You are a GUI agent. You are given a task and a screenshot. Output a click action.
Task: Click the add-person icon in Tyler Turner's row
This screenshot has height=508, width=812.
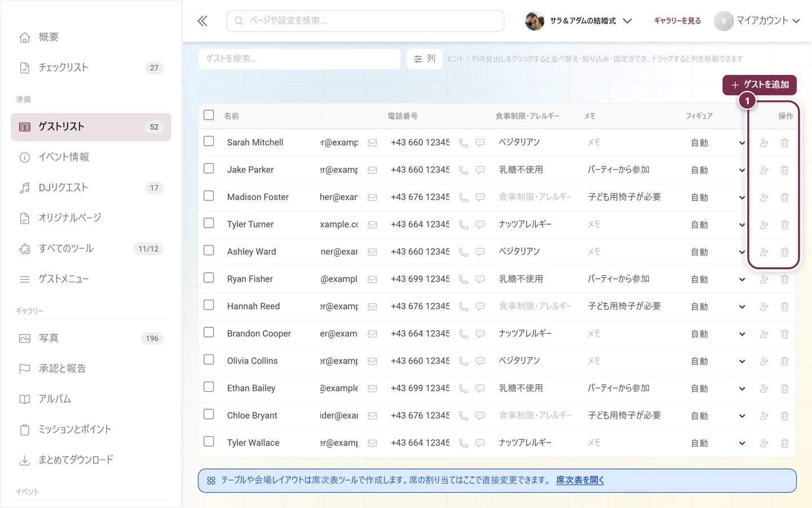pyautogui.click(x=764, y=225)
